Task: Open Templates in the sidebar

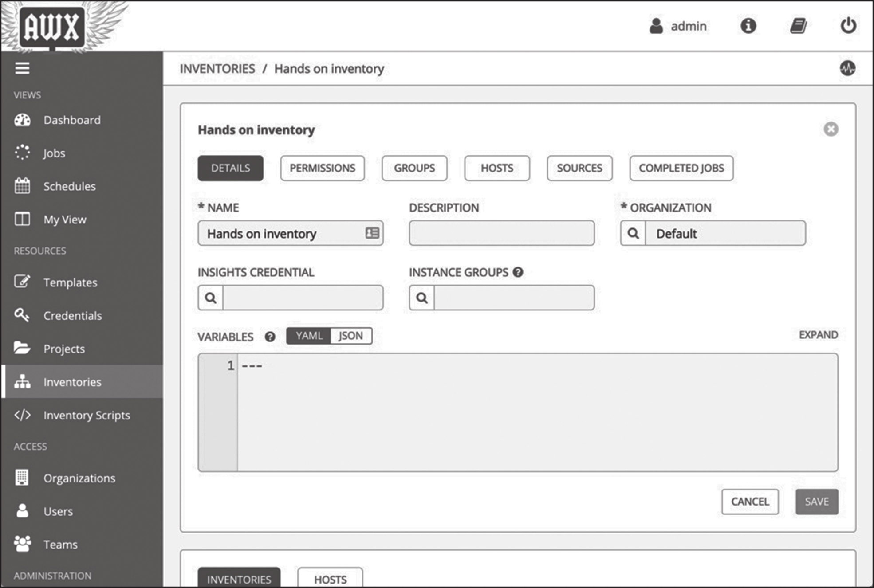Action: coord(70,282)
